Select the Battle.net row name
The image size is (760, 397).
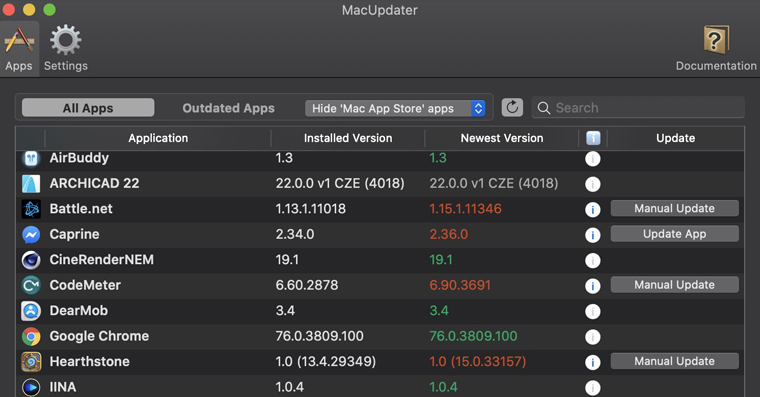point(81,209)
